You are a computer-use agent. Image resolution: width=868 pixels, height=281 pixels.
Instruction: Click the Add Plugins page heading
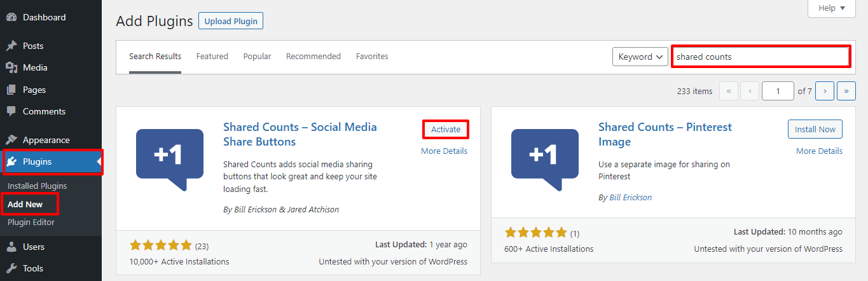155,21
